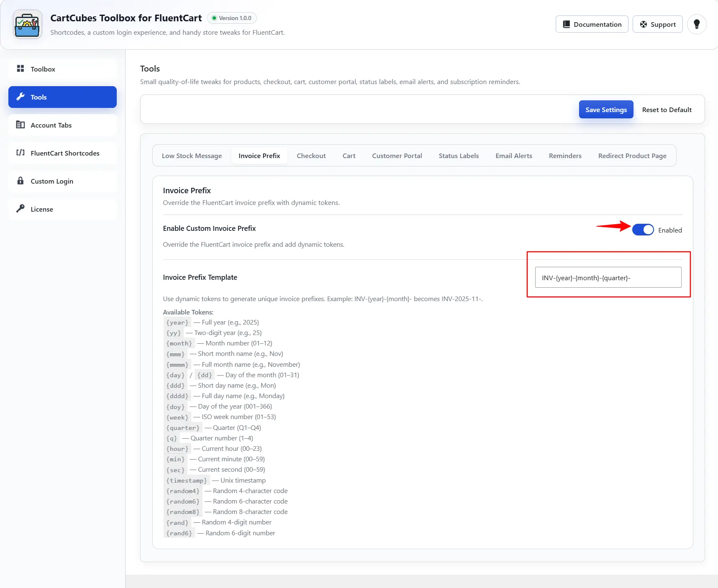
Task: Click the Support button
Action: point(657,24)
